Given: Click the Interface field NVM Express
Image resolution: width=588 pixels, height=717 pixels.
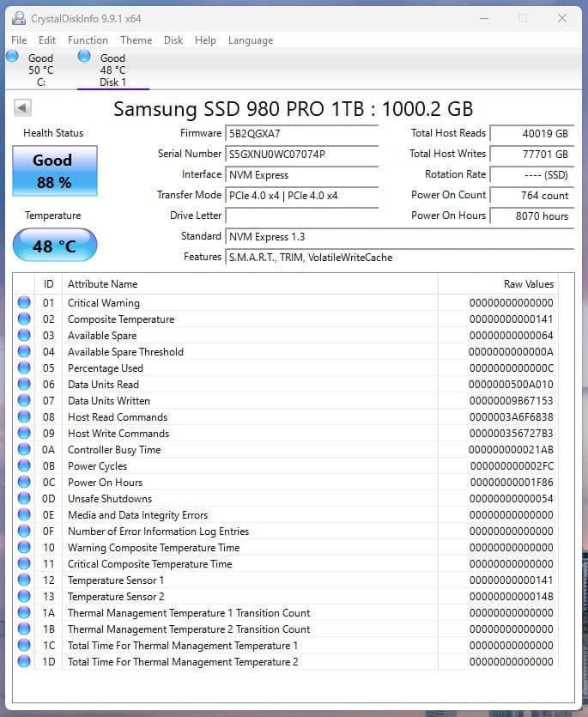Looking at the screenshot, I should [302, 174].
